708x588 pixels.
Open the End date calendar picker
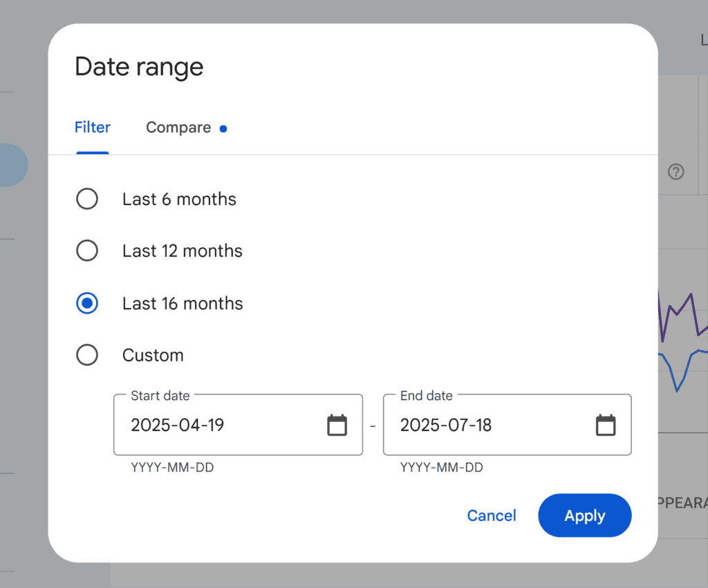tap(606, 425)
